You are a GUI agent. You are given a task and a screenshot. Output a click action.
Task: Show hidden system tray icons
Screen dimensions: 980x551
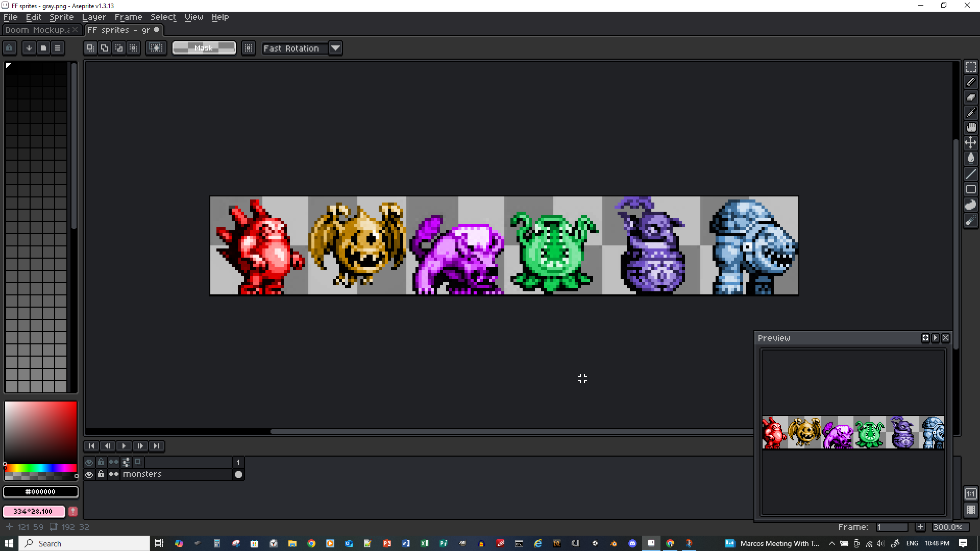831,543
